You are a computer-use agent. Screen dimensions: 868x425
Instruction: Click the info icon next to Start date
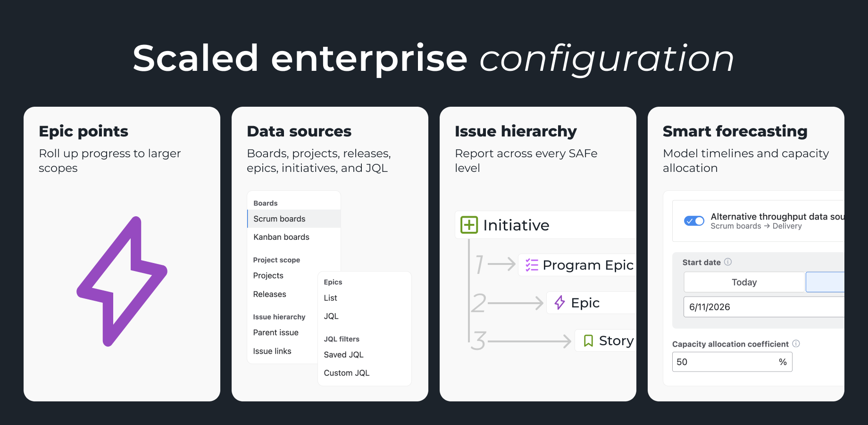tap(729, 262)
